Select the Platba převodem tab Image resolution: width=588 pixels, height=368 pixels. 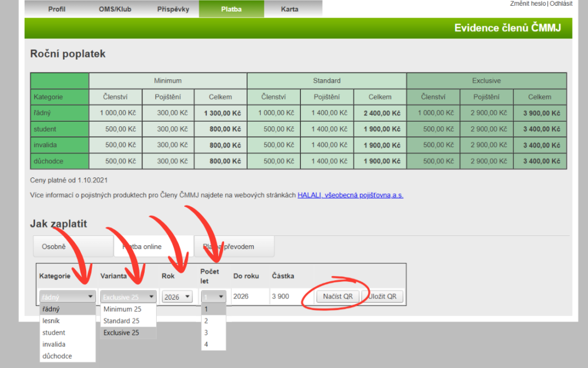(234, 247)
